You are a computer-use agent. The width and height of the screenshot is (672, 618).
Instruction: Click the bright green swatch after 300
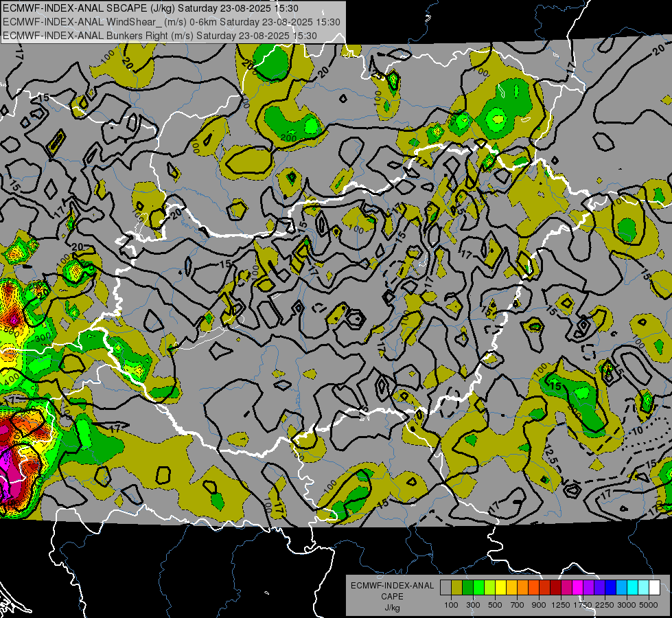coord(478,587)
